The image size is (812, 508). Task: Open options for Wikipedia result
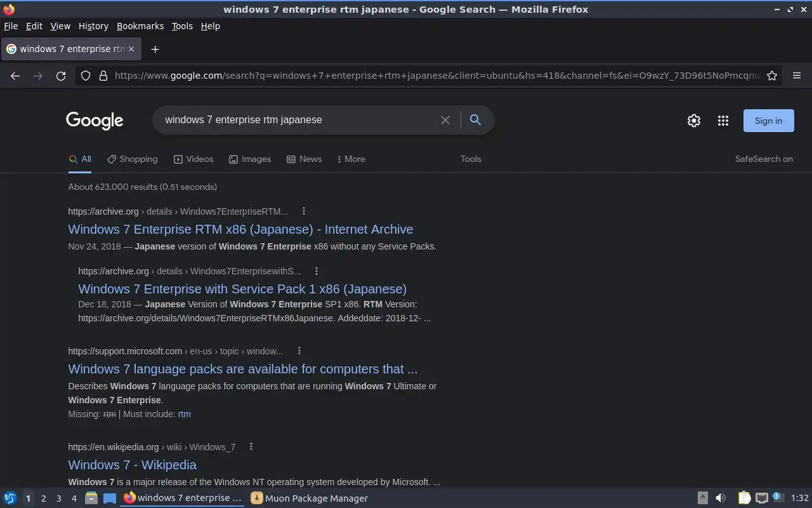click(251, 446)
